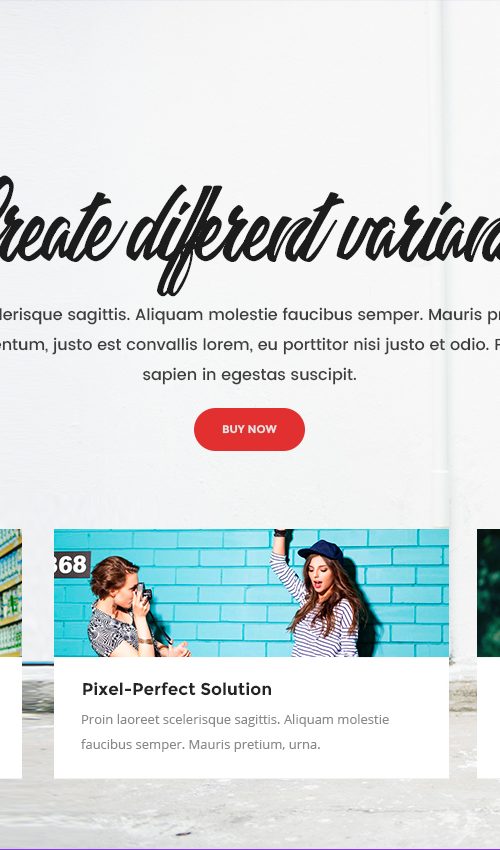Click the partially visible left card image
Image resolution: width=500 pixels, height=850 pixels.
[11, 593]
